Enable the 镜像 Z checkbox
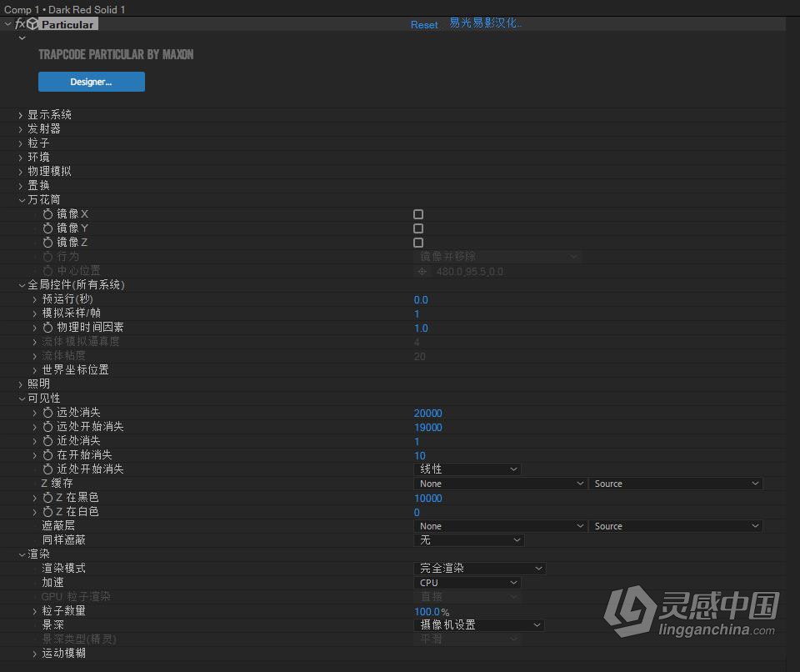Screen dimensions: 800x672 coord(418,243)
